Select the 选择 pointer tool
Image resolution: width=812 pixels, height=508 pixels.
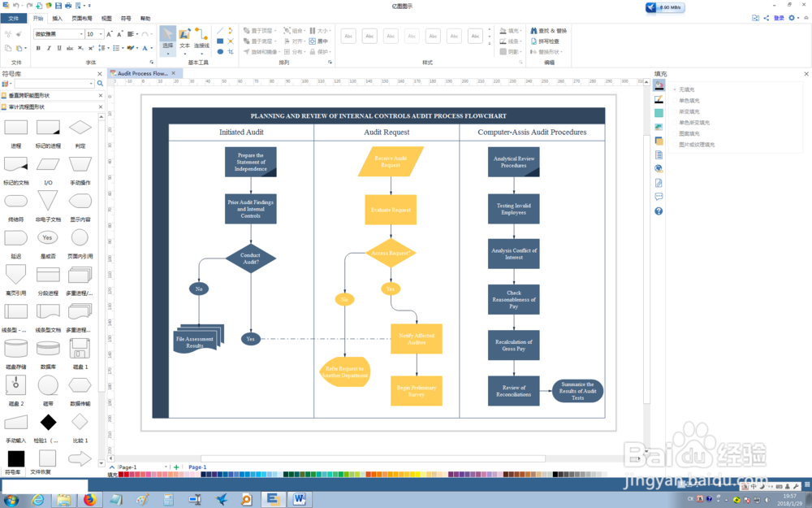(168, 40)
